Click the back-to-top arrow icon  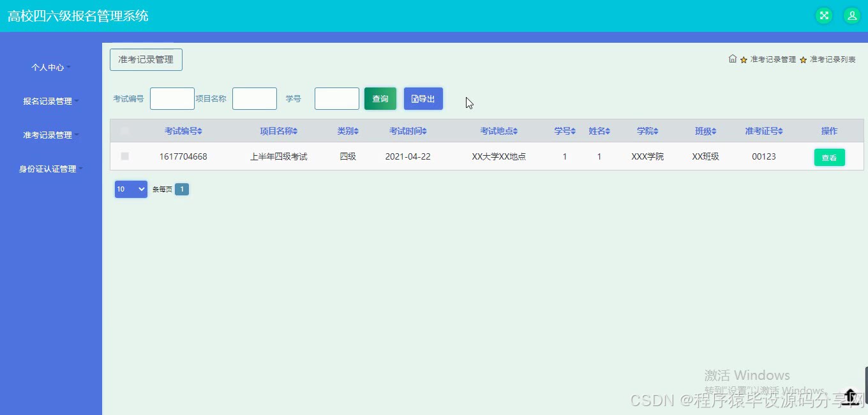point(849,396)
